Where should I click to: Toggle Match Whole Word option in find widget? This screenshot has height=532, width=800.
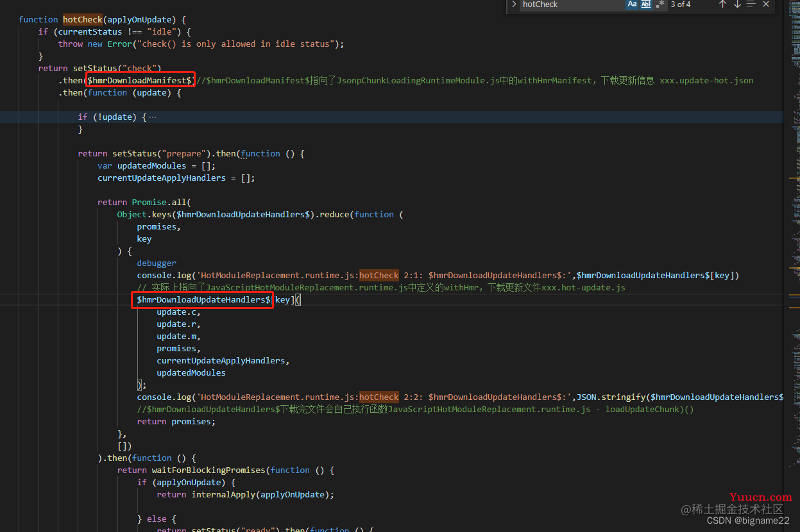(646, 4)
